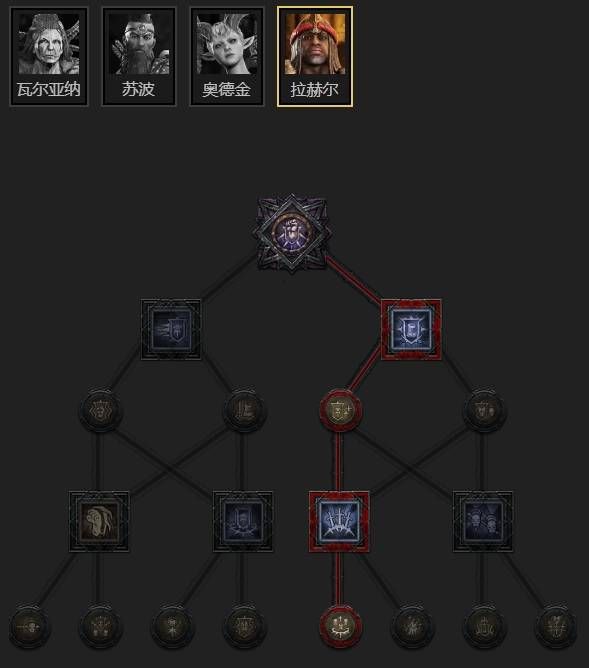Switch to the 奥德金 mercenary tab

coord(227,56)
